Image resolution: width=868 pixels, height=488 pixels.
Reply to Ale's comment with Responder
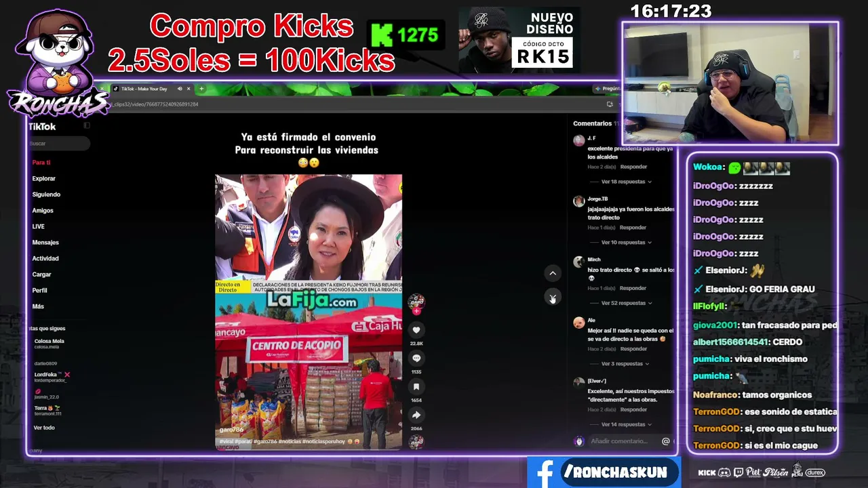click(633, 348)
